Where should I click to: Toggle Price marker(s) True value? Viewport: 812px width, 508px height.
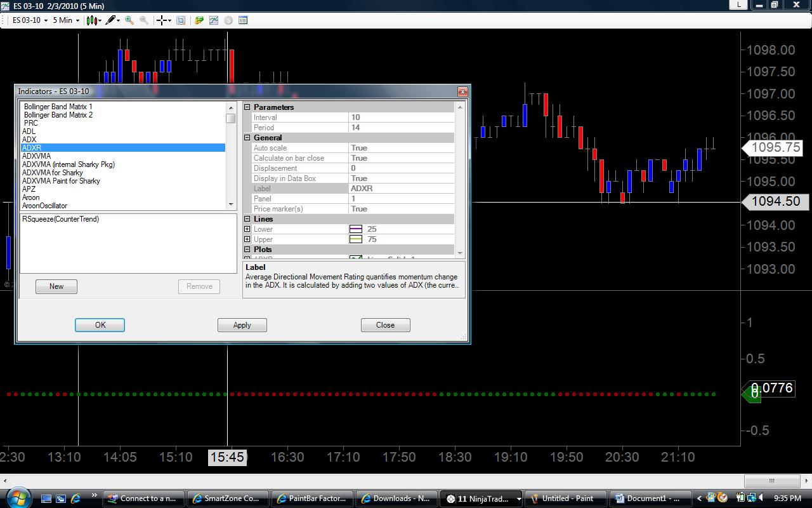point(402,209)
